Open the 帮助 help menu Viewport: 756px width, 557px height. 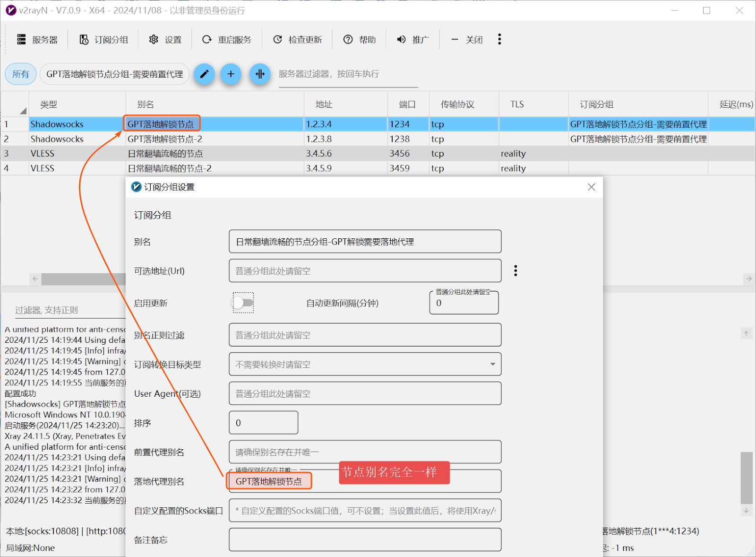pos(360,40)
